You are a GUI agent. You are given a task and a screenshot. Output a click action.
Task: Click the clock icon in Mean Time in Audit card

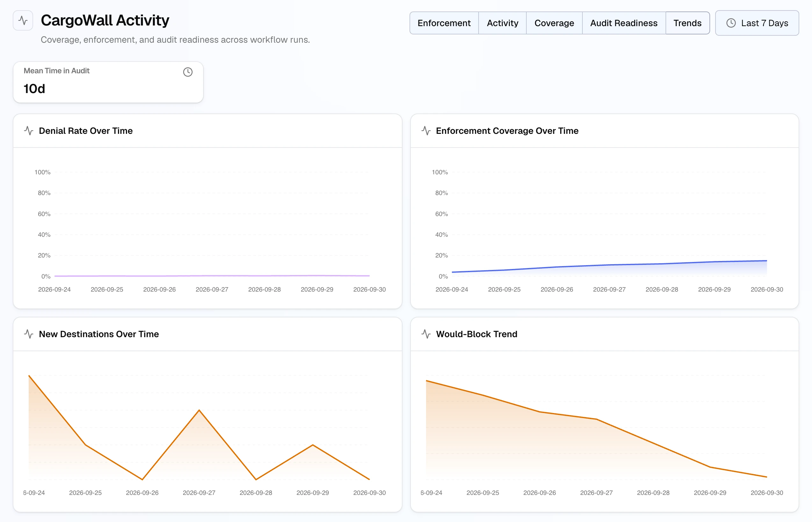pyautogui.click(x=188, y=72)
